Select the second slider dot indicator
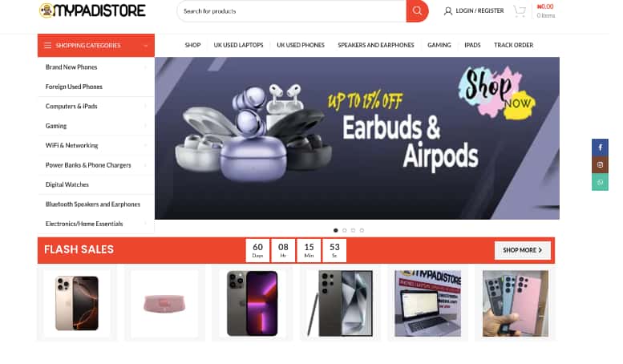 345,230
